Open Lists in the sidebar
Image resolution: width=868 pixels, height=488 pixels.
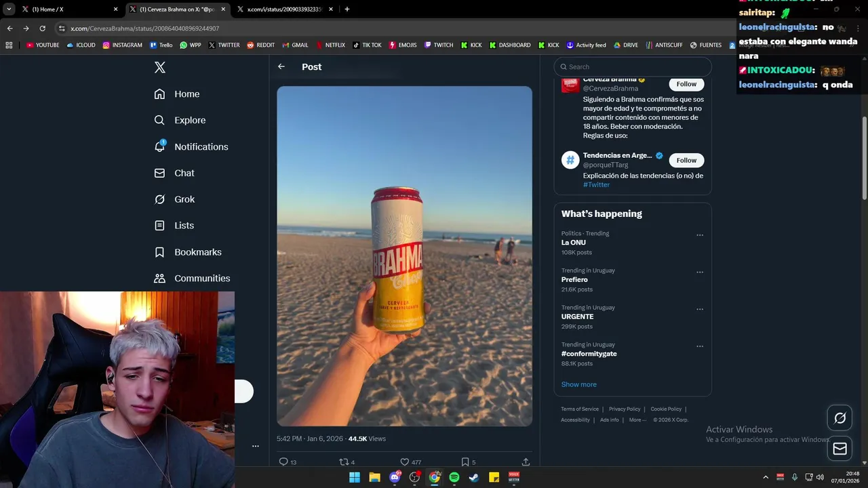pyautogui.click(x=174, y=226)
